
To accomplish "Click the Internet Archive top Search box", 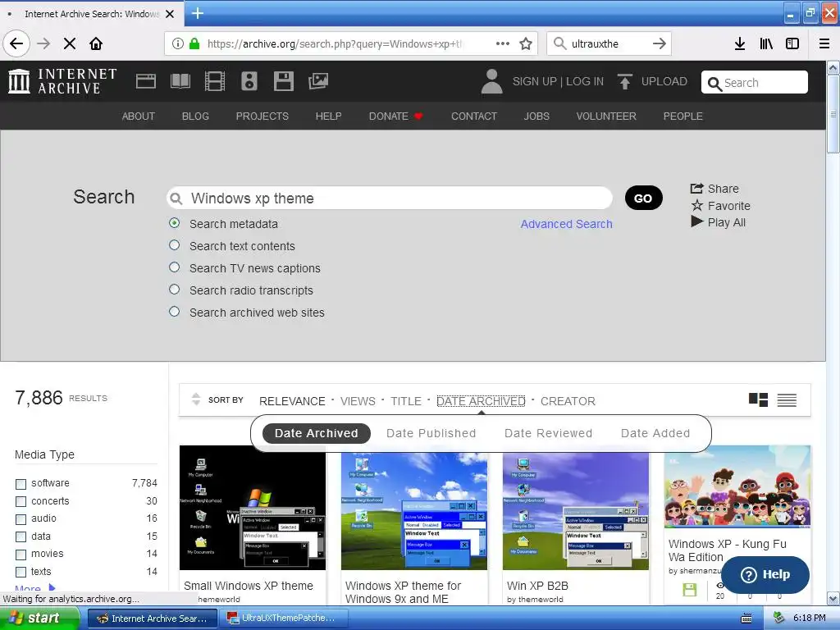I will (755, 82).
